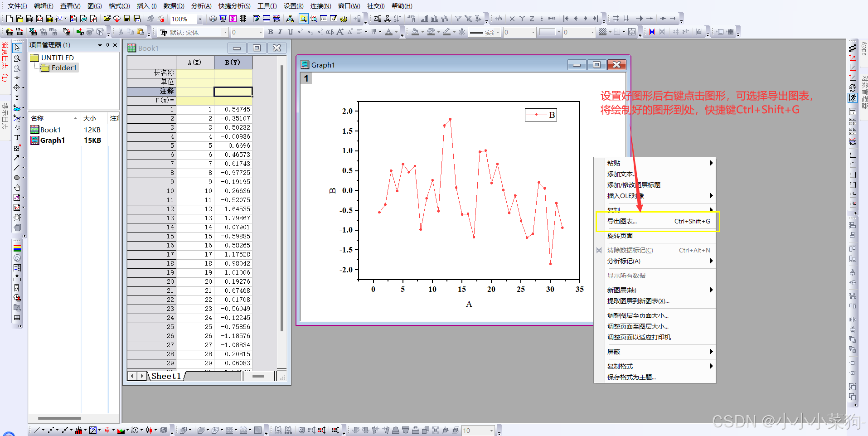Click the Print icon in toolbar
This screenshot has width=868, height=436.
pyautogui.click(x=213, y=19)
